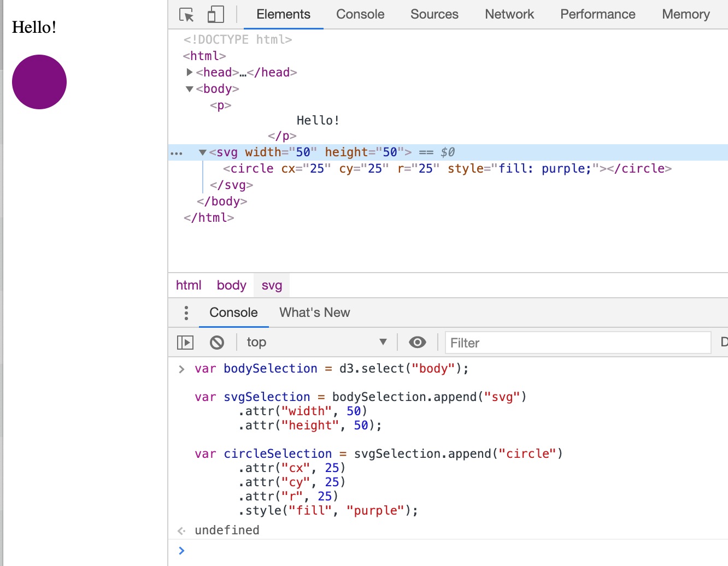Open the Performance panel

pos(597,15)
